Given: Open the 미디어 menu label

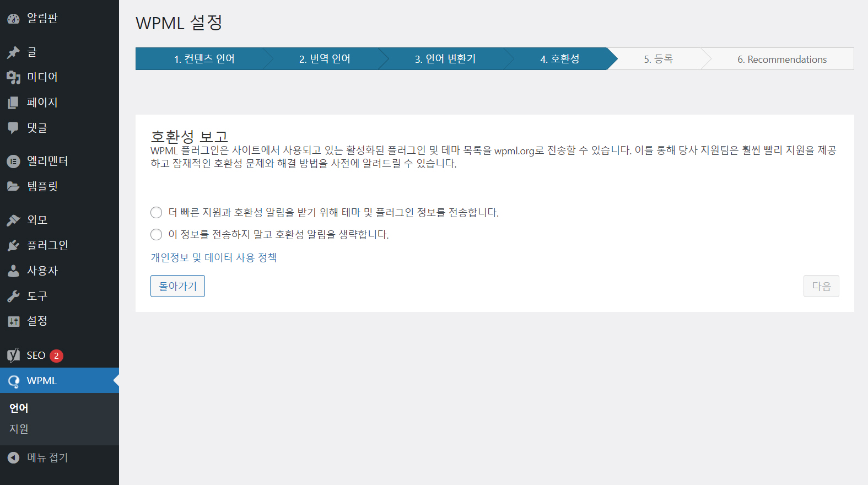Looking at the screenshot, I should click(x=42, y=77).
